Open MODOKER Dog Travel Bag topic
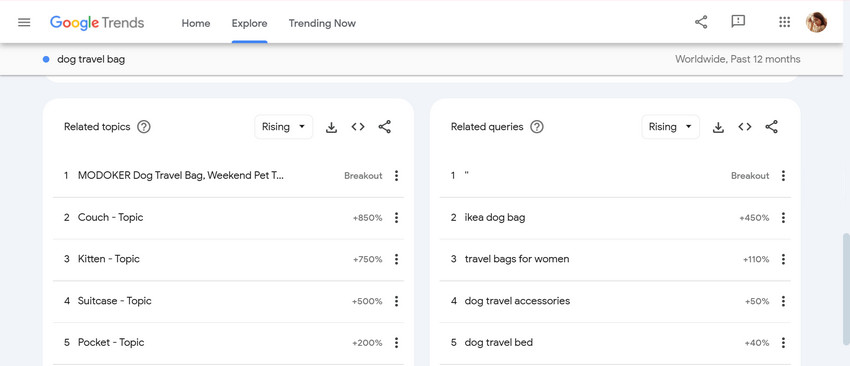This screenshot has height=366, width=850. [x=181, y=176]
